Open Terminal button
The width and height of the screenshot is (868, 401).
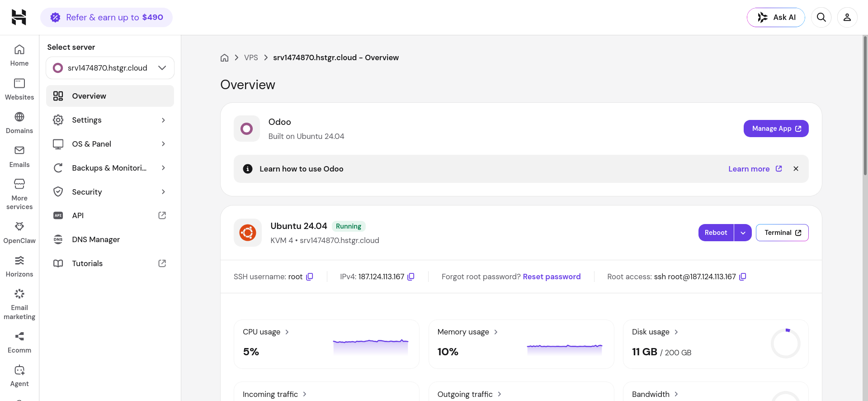(x=782, y=233)
